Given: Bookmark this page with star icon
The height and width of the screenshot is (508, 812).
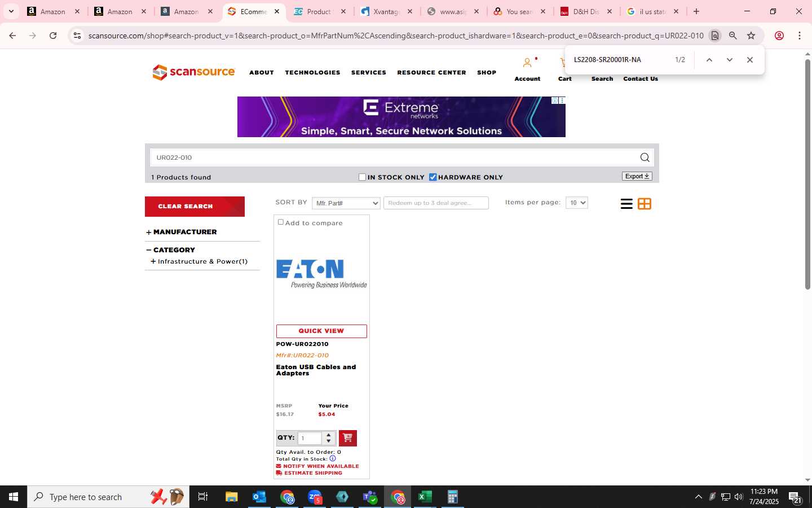Looking at the screenshot, I should (751, 36).
